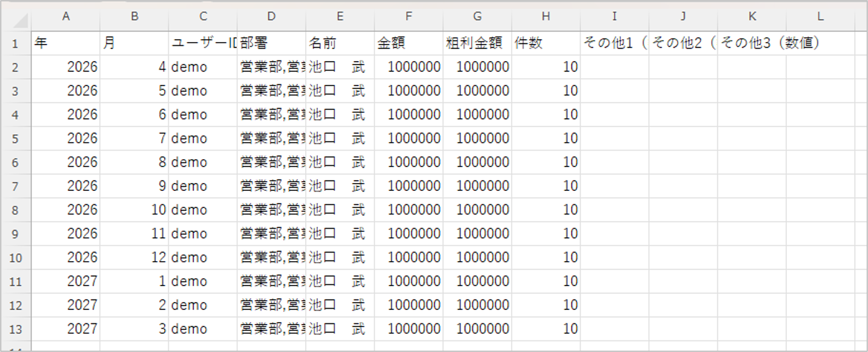Select demo cell in row 2
The height and width of the screenshot is (352, 868).
pyautogui.click(x=203, y=67)
